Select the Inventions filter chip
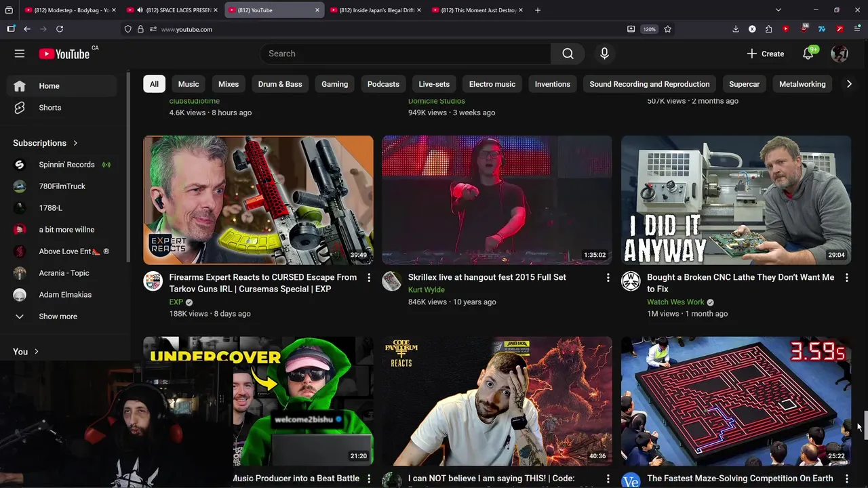This screenshot has width=868, height=488. [x=553, y=84]
